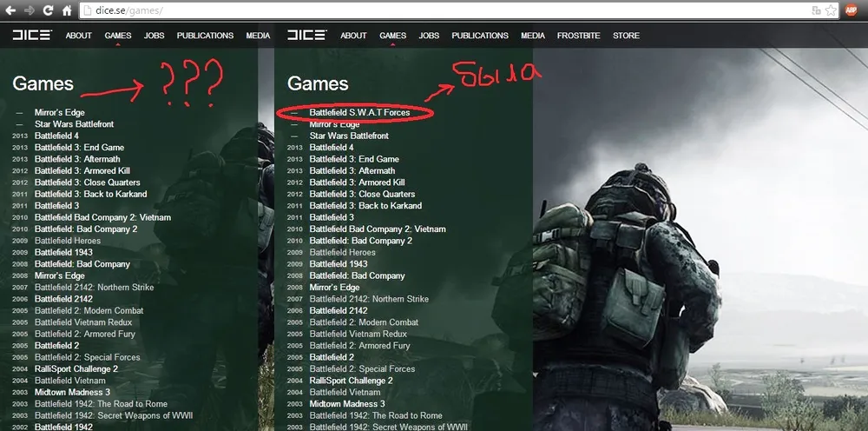Open FROSTBITE in the navigation bar

tap(578, 36)
